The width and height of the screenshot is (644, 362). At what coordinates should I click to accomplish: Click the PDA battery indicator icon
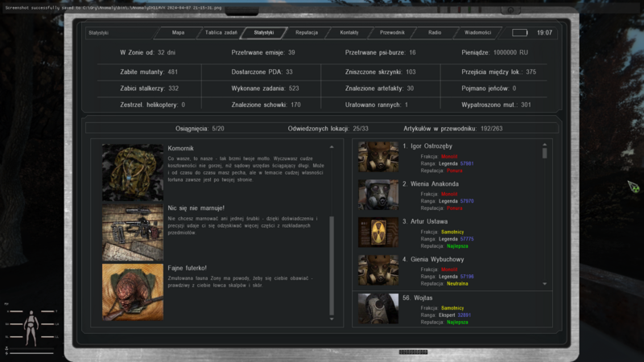520,33
